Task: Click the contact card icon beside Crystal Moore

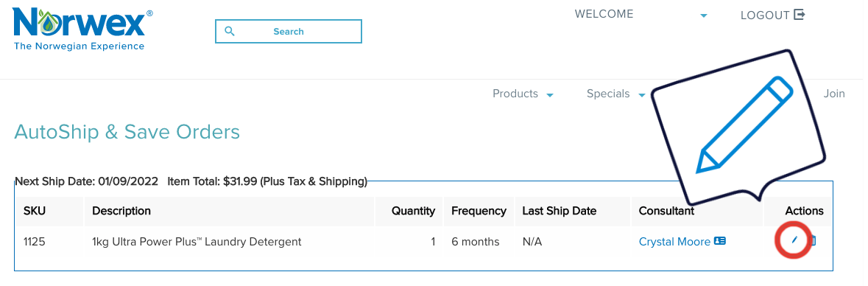Action: 719,241
